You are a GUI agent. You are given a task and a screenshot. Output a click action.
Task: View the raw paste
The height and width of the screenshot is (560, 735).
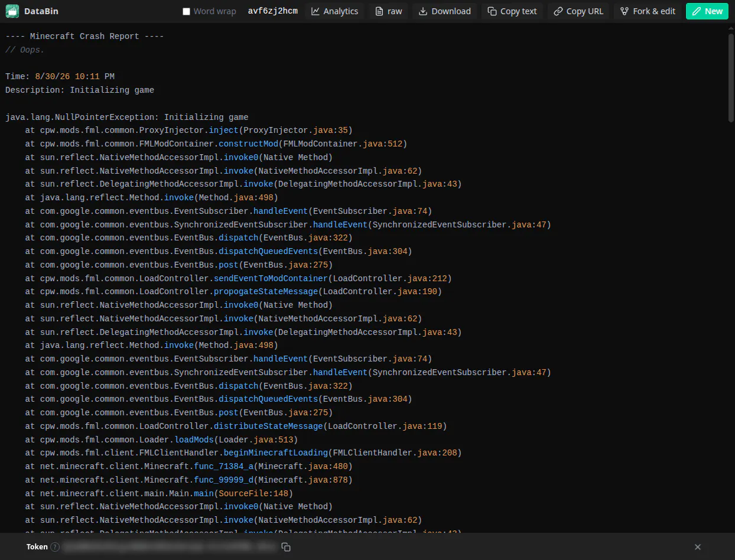tap(389, 11)
